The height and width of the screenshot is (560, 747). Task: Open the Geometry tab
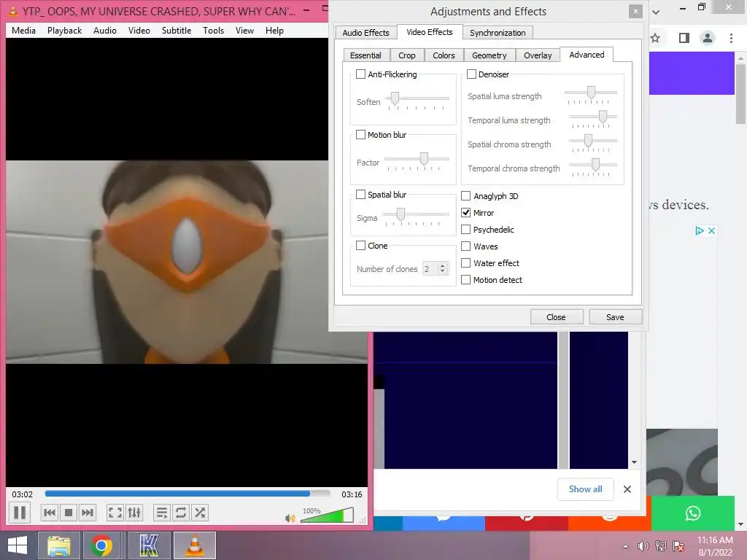[x=489, y=55]
